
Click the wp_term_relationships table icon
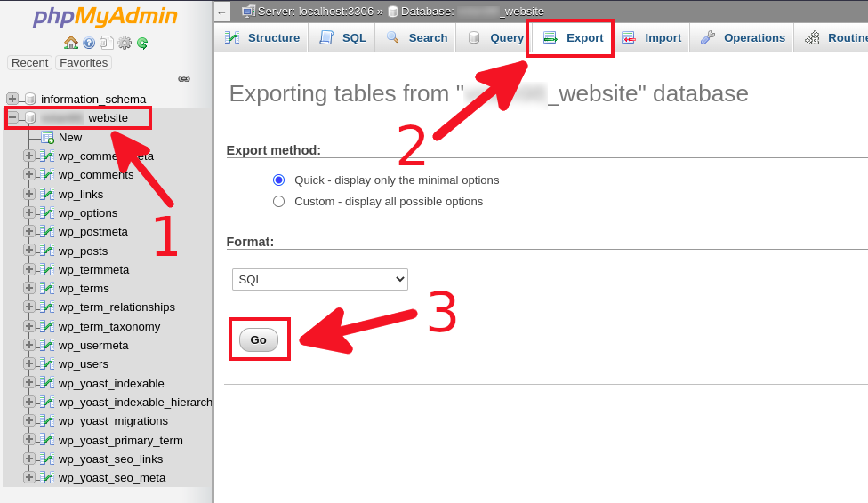(48, 307)
